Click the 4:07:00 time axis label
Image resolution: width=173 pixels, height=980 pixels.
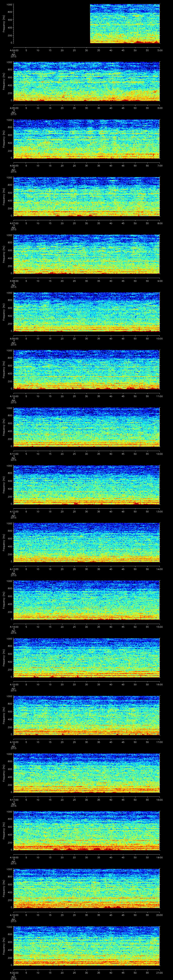(x=14, y=223)
